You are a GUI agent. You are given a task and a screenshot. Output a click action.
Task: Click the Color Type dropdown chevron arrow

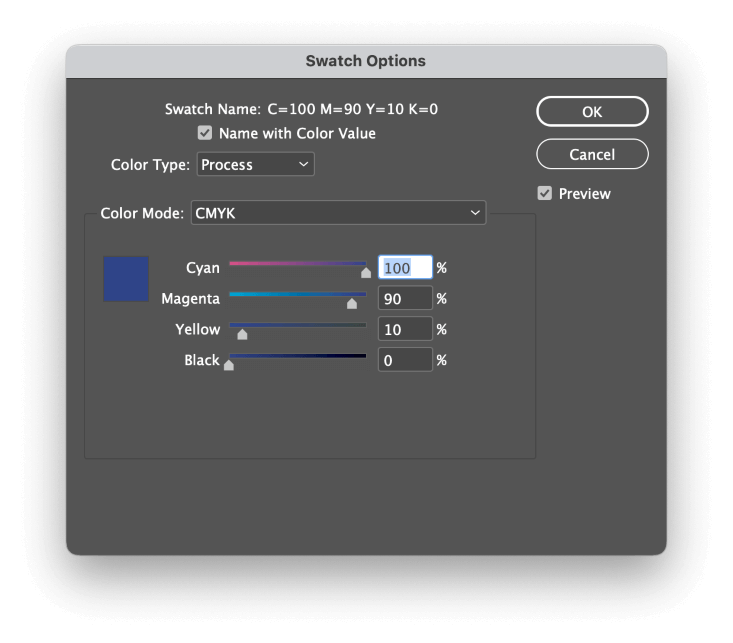point(303,164)
